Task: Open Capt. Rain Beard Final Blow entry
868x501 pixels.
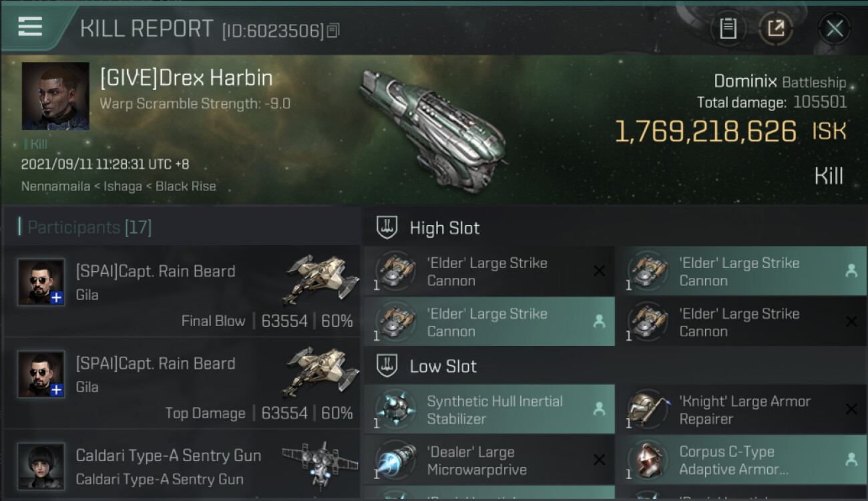Action: [x=182, y=291]
